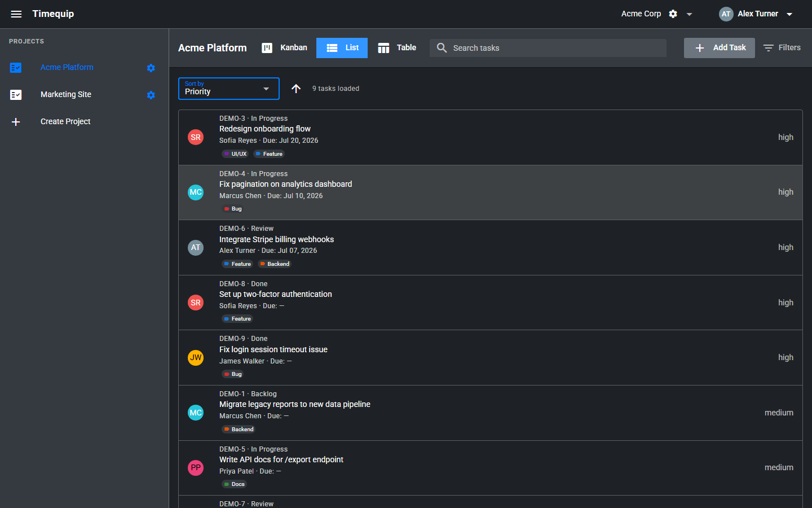
Task: Click the JW avatar on DEMO-9
Action: (x=196, y=357)
